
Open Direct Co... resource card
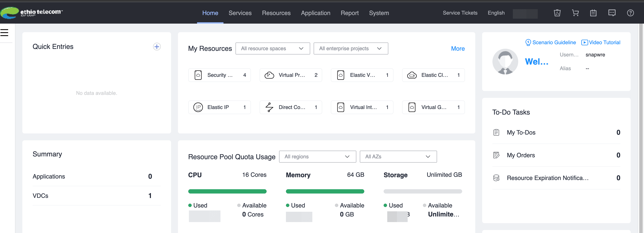pyautogui.click(x=291, y=107)
